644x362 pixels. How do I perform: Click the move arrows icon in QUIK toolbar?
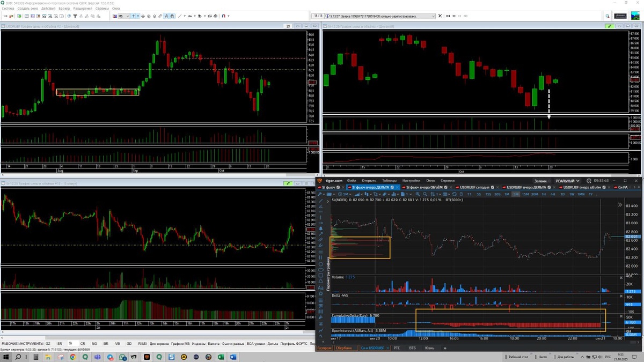click(x=143, y=16)
